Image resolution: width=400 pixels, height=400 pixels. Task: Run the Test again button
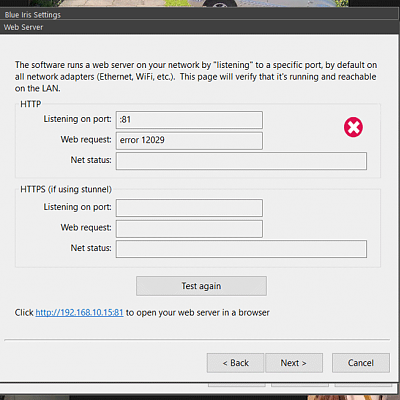coord(201,286)
